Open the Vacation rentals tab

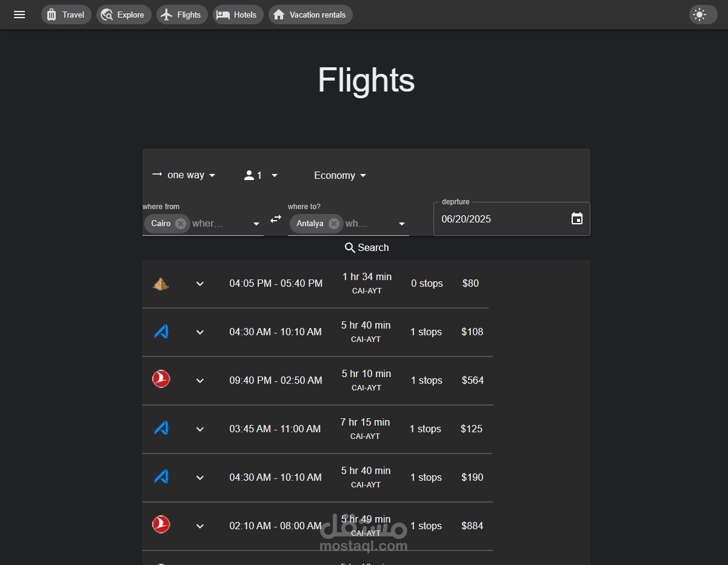pyautogui.click(x=310, y=15)
